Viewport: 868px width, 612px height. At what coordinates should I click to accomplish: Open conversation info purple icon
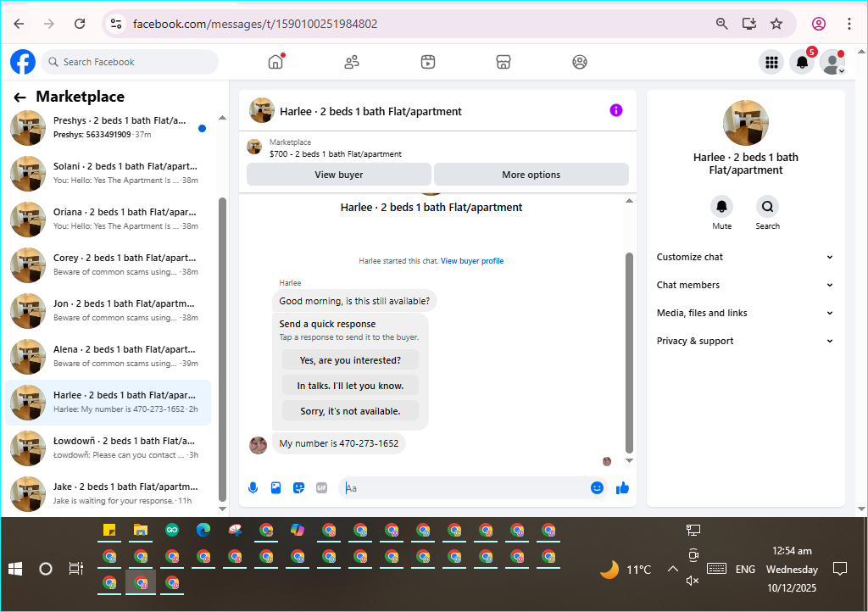(616, 110)
